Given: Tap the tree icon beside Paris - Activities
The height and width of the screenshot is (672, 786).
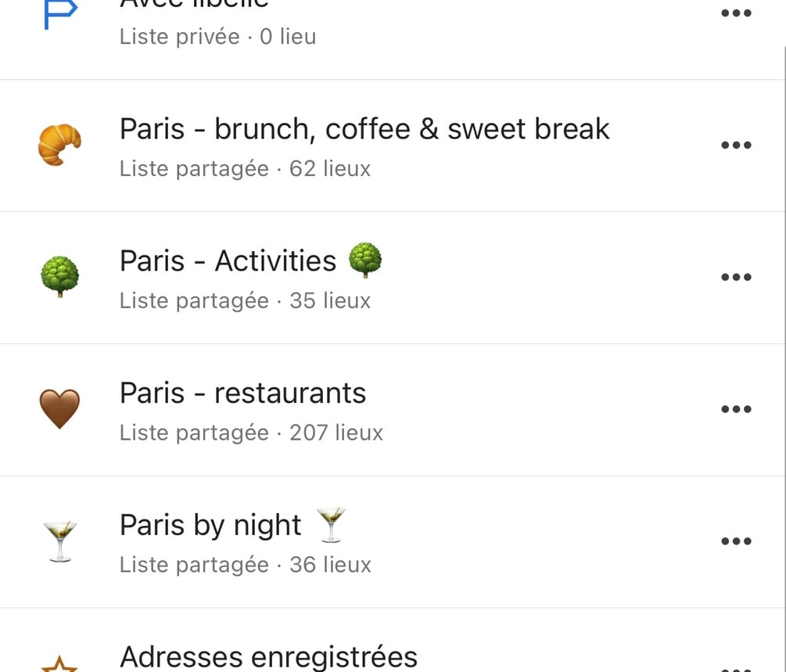Looking at the screenshot, I should click(x=59, y=276).
